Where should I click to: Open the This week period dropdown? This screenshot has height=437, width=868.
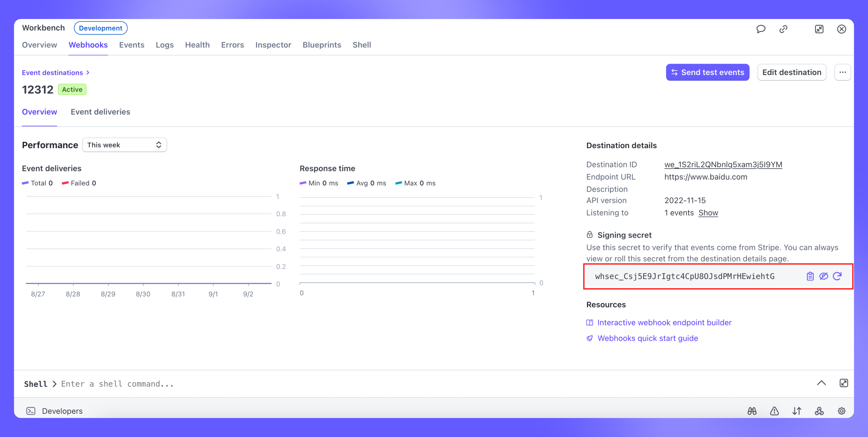click(x=124, y=145)
